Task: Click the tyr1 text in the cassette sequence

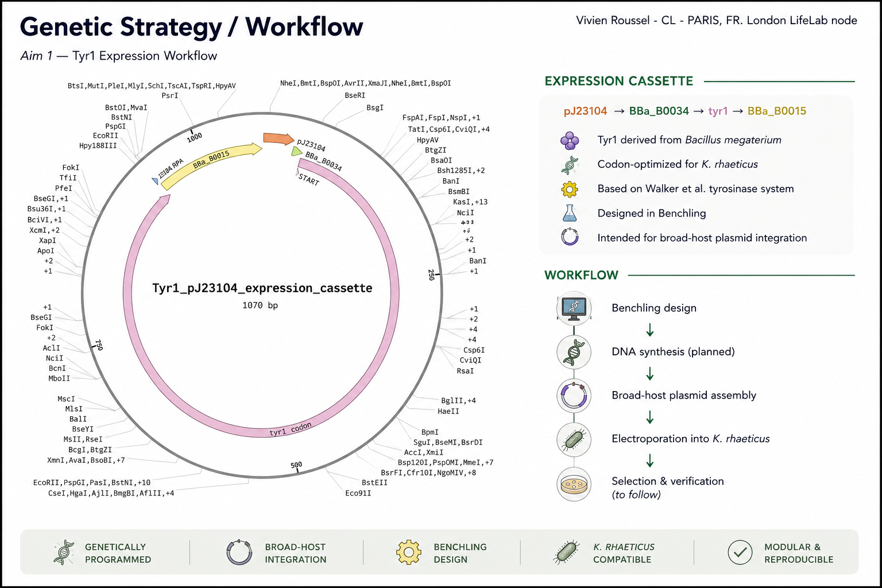Action: pyautogui.click(x=718, y=111)
